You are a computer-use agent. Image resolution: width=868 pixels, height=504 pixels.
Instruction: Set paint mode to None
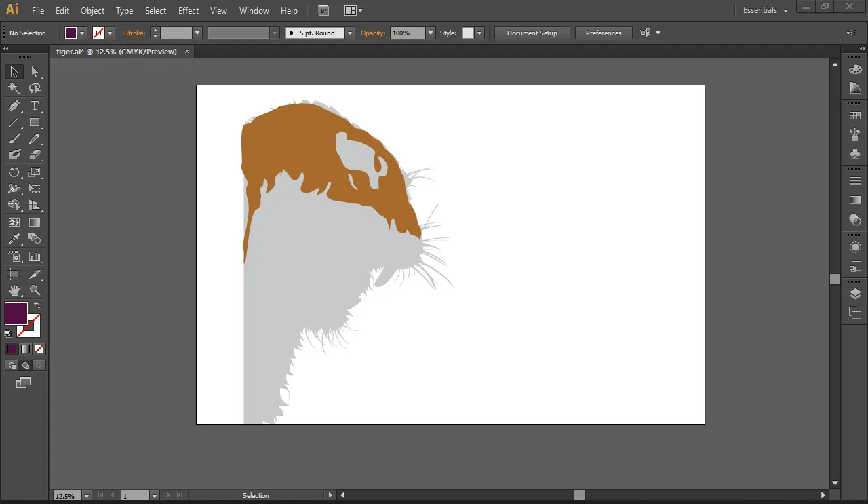pyautogui.click(x=39, y=349)
